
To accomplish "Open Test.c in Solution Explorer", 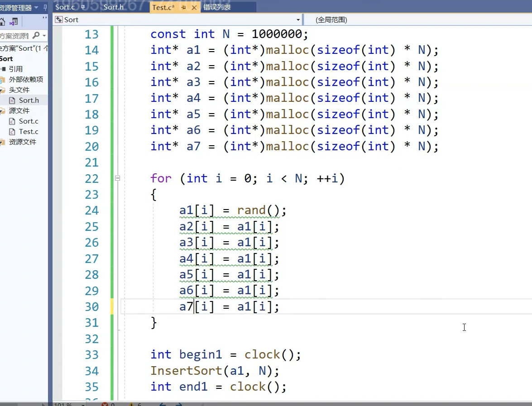I will (x=29, y=132).
